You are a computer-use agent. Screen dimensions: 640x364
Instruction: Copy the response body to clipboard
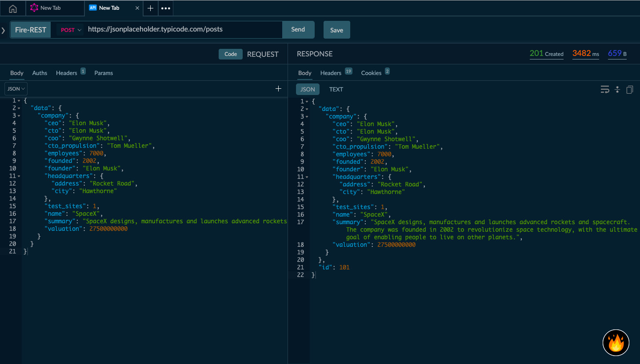pos(630,90)
